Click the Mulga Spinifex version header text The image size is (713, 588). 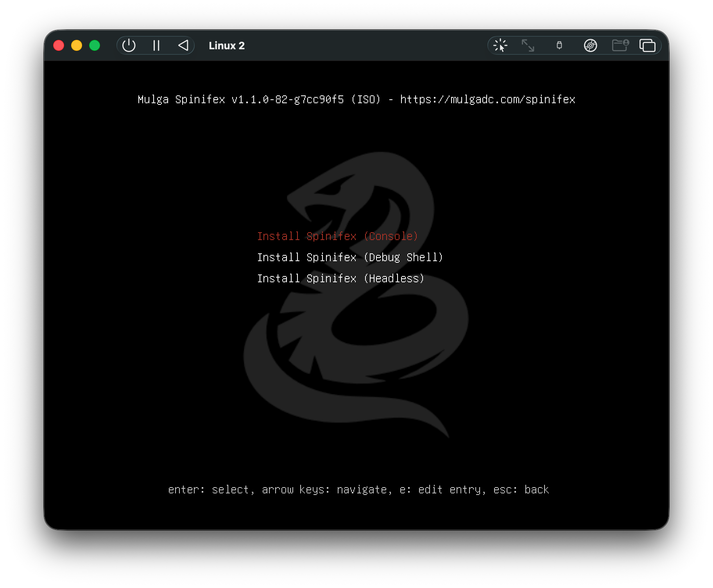pos(356,99)
